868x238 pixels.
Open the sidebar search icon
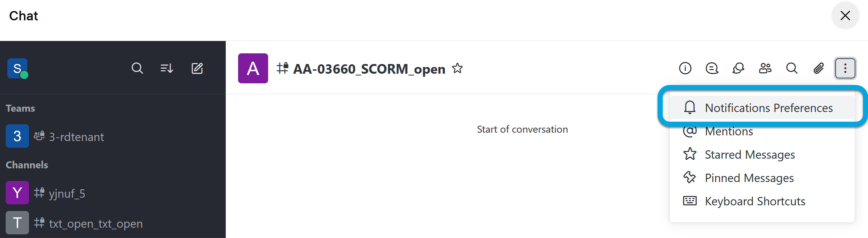point(137,68)
